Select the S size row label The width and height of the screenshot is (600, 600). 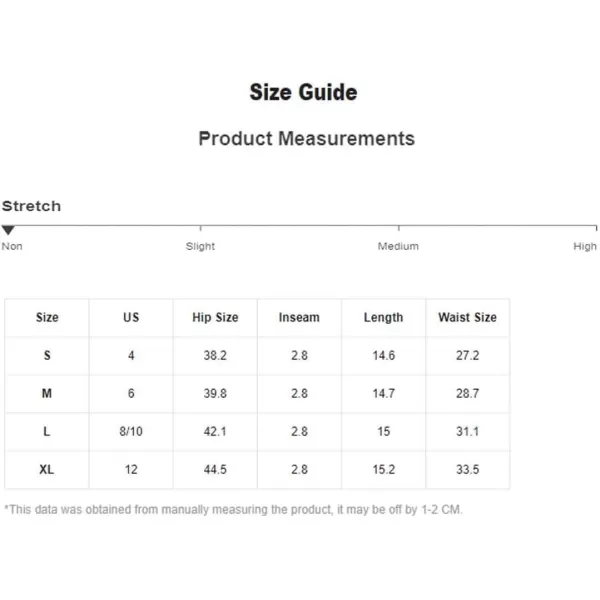47,355
